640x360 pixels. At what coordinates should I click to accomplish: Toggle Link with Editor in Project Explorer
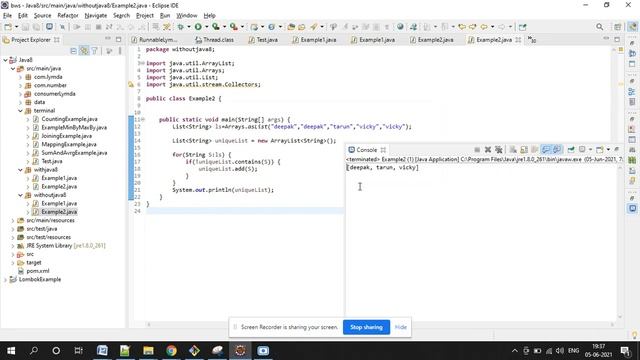coord(84,51)
